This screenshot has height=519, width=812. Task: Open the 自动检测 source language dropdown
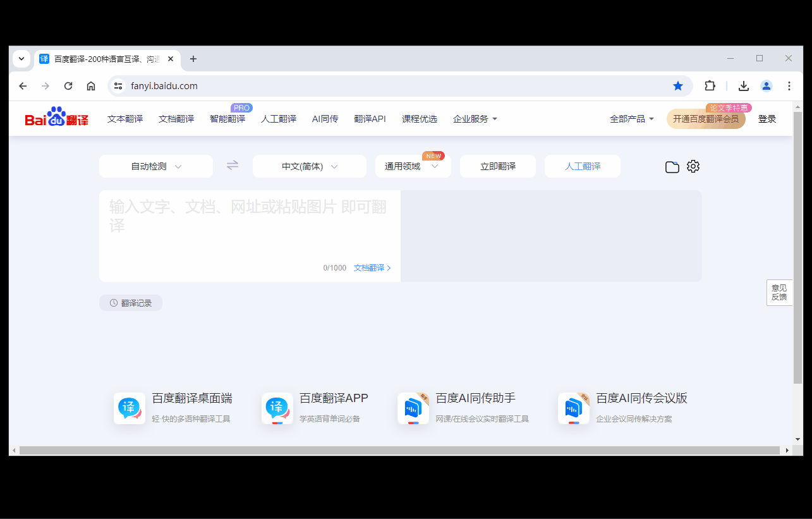156,166
